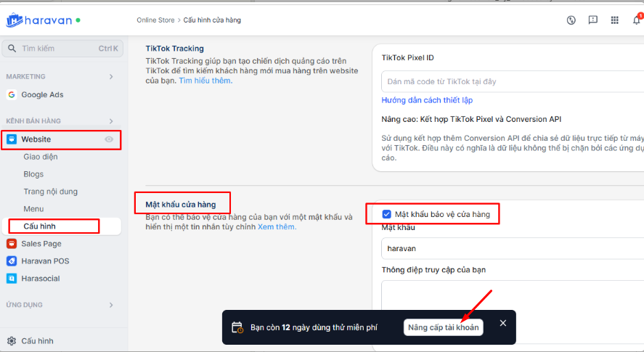
Task: Open the notifications bell
Action: coord(637,20)
